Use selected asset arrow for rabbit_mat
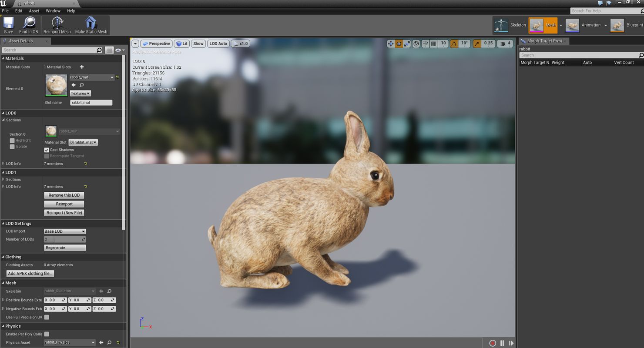This screenshot has width=644, height=348. [74, 85]
